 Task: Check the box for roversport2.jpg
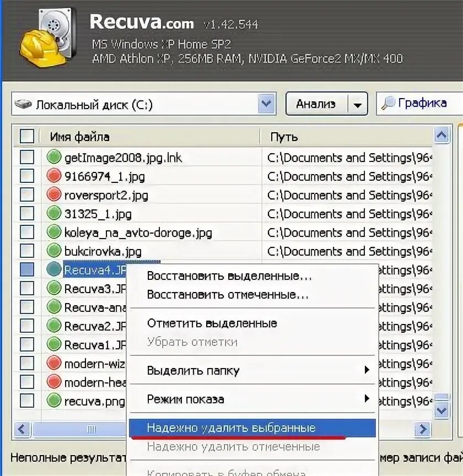pyautogui.click(x=27, y=195)
